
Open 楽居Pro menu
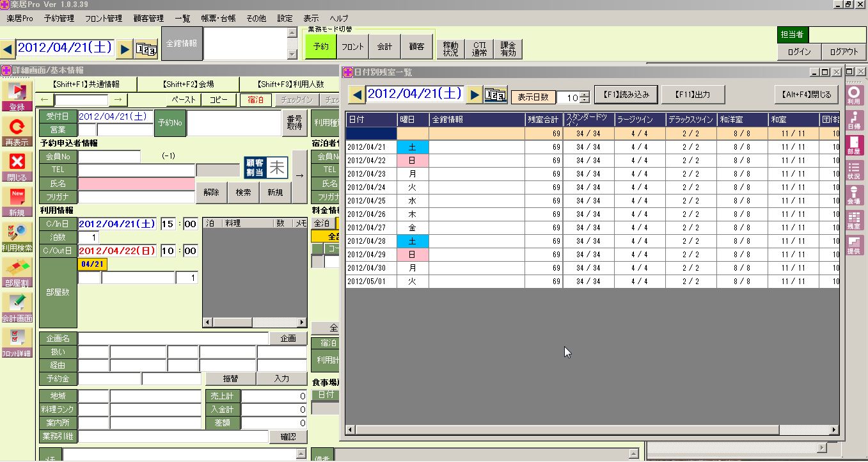coord(20,19)
